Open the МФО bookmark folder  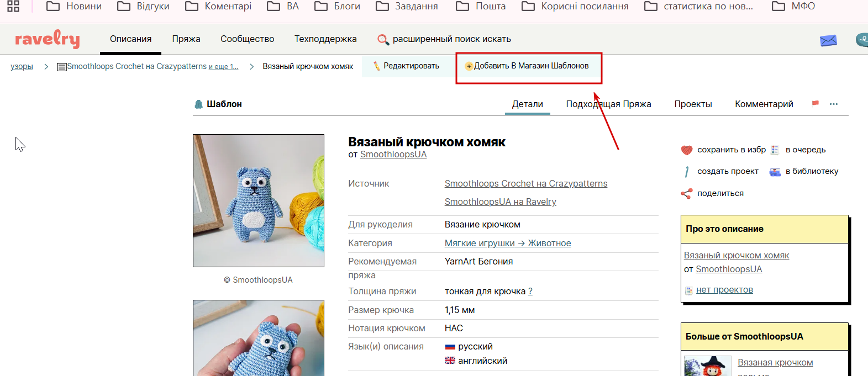(x=793, y=6)
